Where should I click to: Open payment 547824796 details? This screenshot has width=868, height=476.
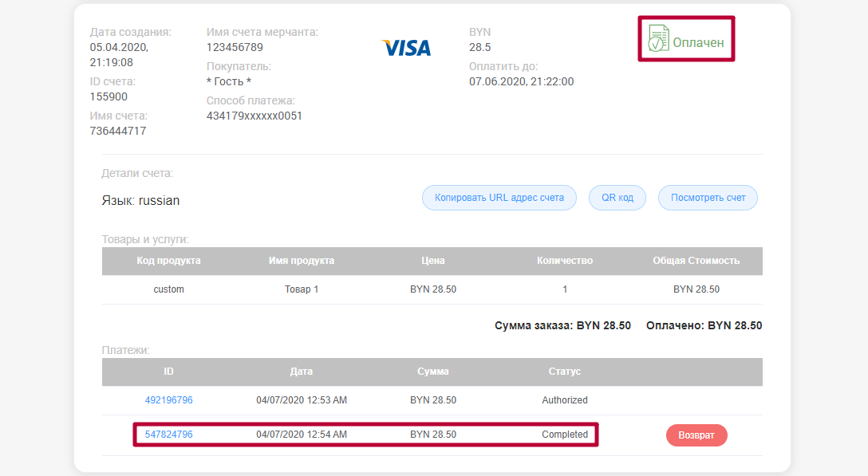(x=168, y=435)
